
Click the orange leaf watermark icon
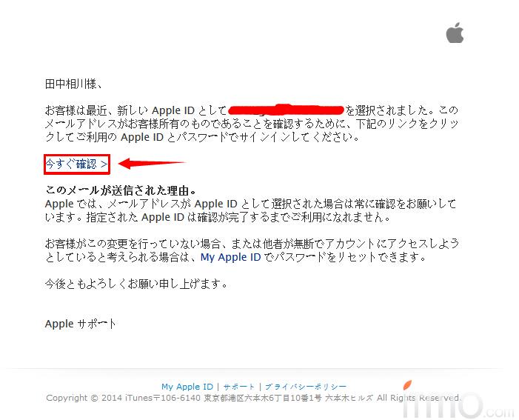click(407, 384)
